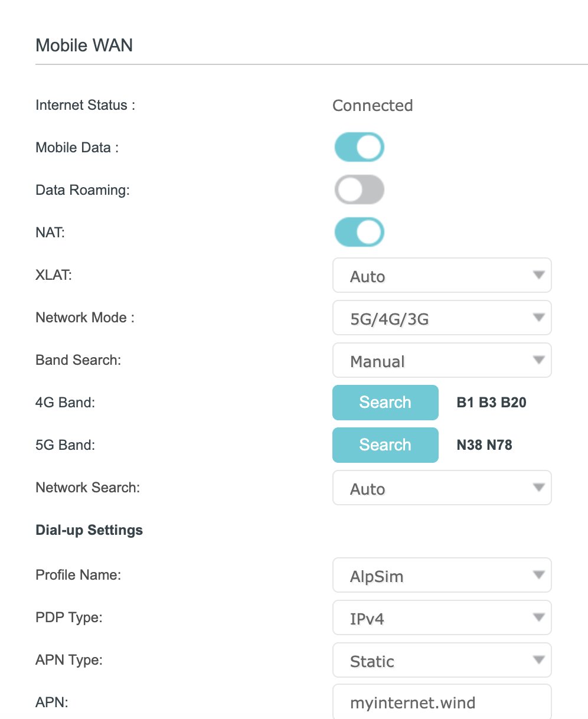Click the APN Type arrow icon

click(x=538, y=660)
